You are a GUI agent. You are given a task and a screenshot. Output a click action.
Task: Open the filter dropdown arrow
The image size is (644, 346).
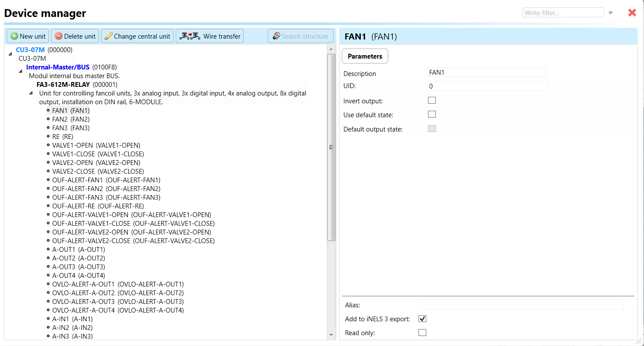click(x=610, y=13)
